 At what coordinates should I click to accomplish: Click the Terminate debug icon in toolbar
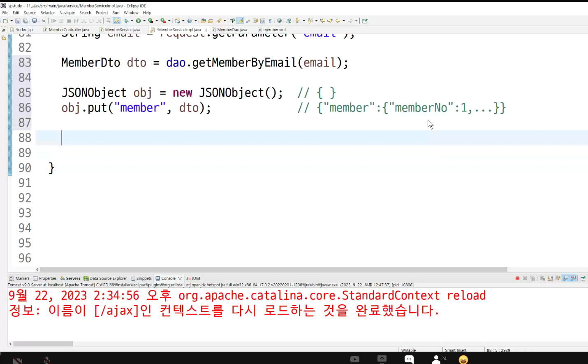coord(69,21)
